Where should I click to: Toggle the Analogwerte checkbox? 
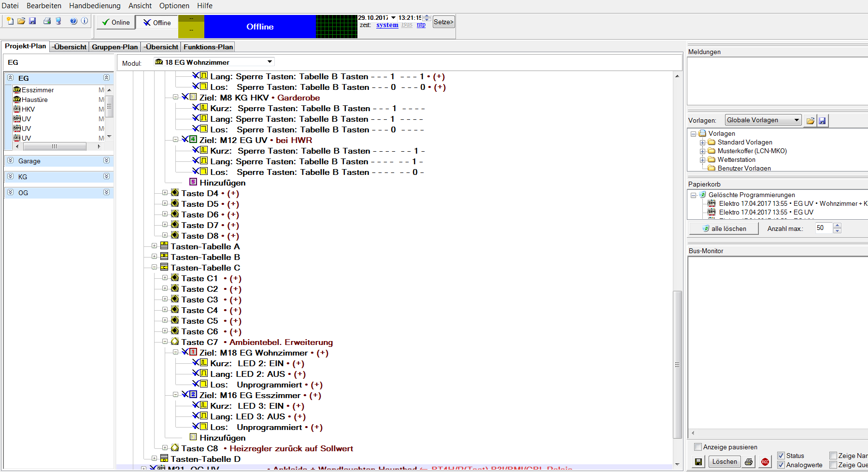(x=781, y=465)
